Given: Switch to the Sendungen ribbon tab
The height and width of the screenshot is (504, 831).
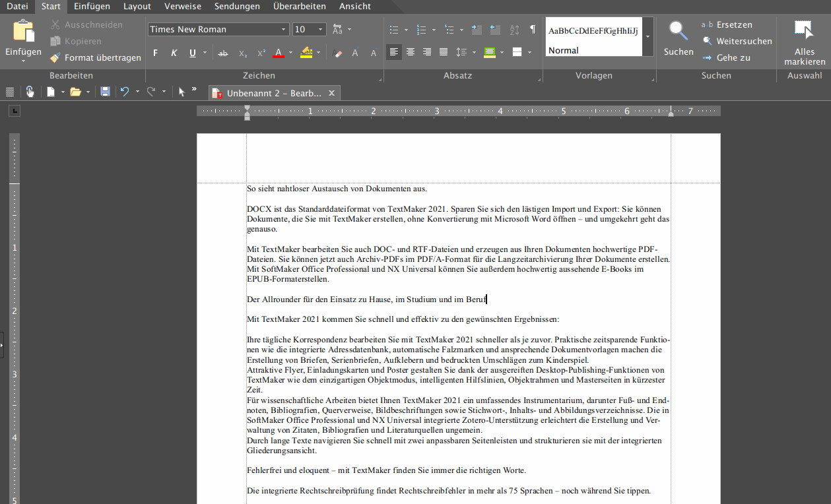Looking at the screenshot, I should coord(237,7).
